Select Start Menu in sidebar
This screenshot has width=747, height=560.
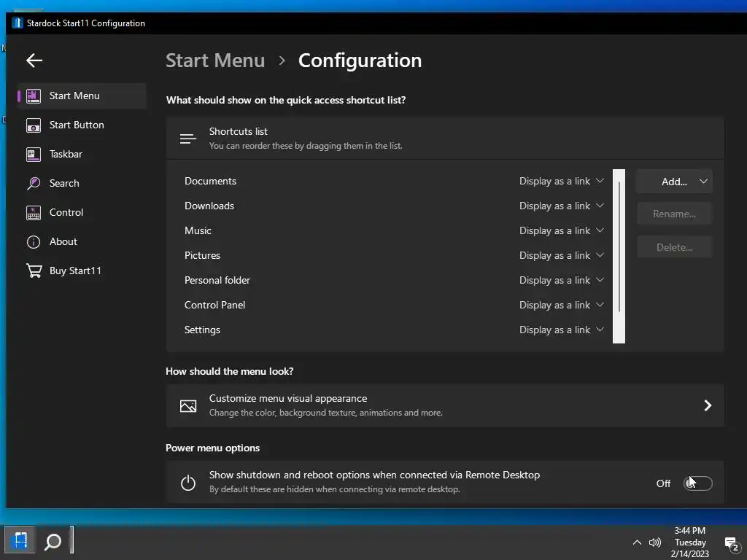(x=82, y=96)
